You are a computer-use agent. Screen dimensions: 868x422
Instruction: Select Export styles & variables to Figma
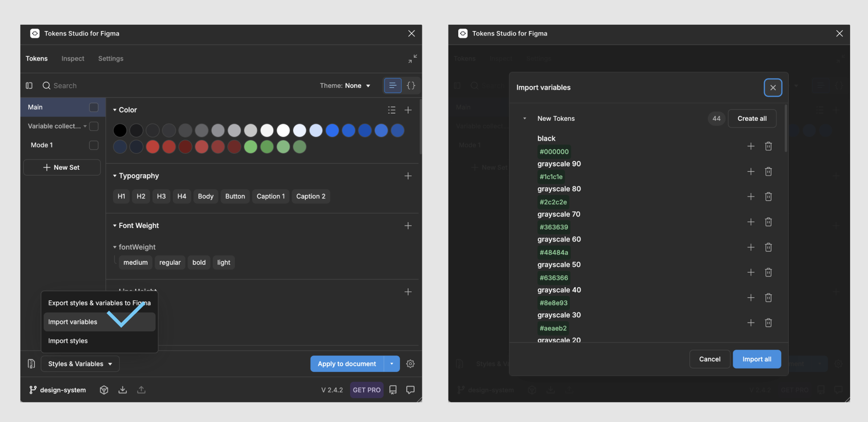(x=100, y=303)
